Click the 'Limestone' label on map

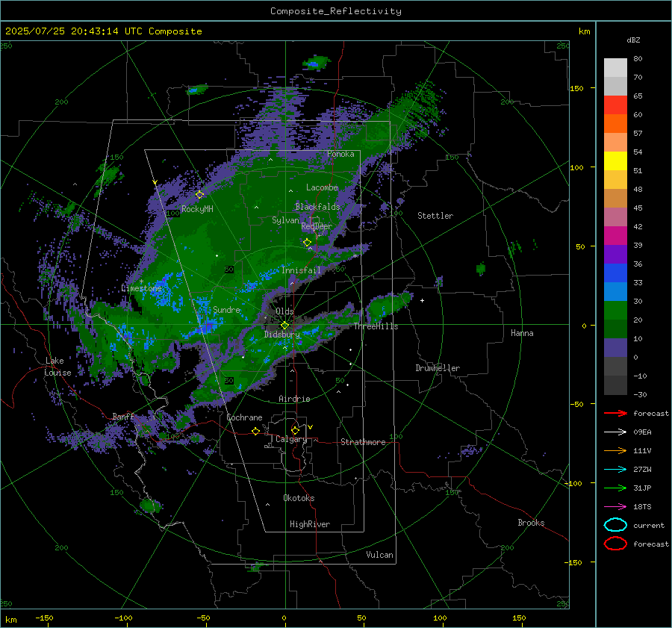pyautogui.click(x=141, y=288)
